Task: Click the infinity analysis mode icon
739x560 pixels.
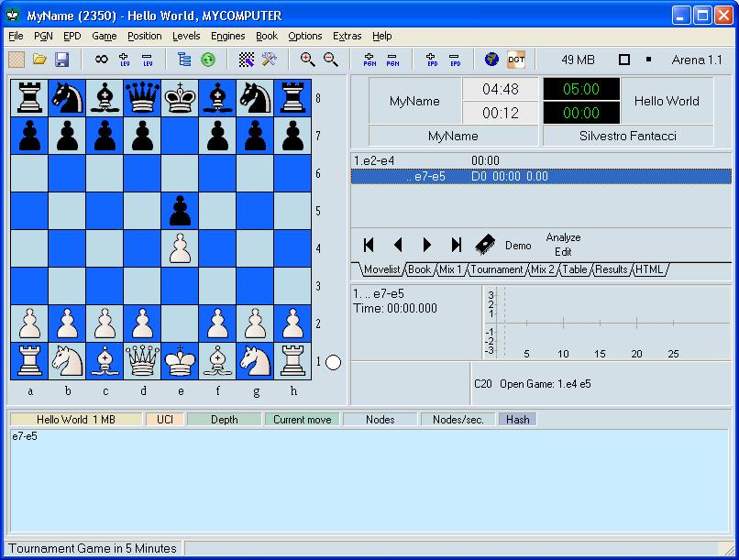Action: pos(101,60)
